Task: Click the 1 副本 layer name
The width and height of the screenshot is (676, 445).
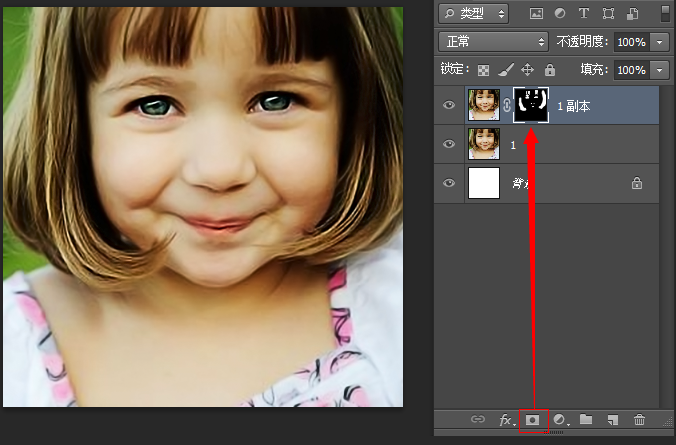Action: click(x=573, y=106)
